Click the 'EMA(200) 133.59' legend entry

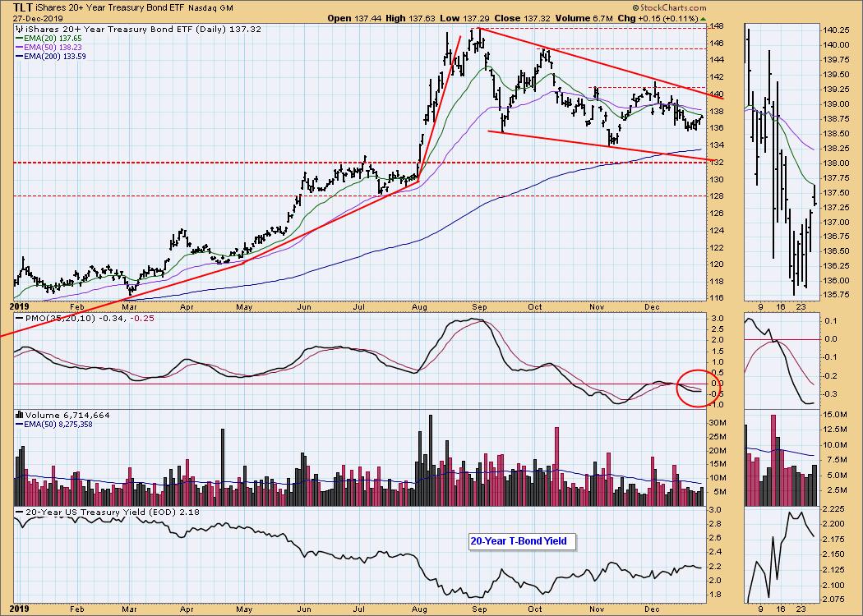[54, 56]
